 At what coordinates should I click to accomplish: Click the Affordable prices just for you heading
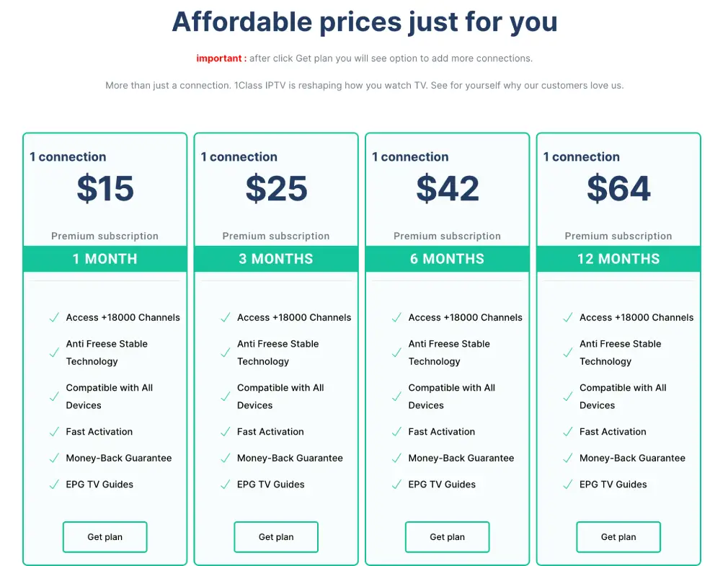pyautogui.click(x=365, y=22)
